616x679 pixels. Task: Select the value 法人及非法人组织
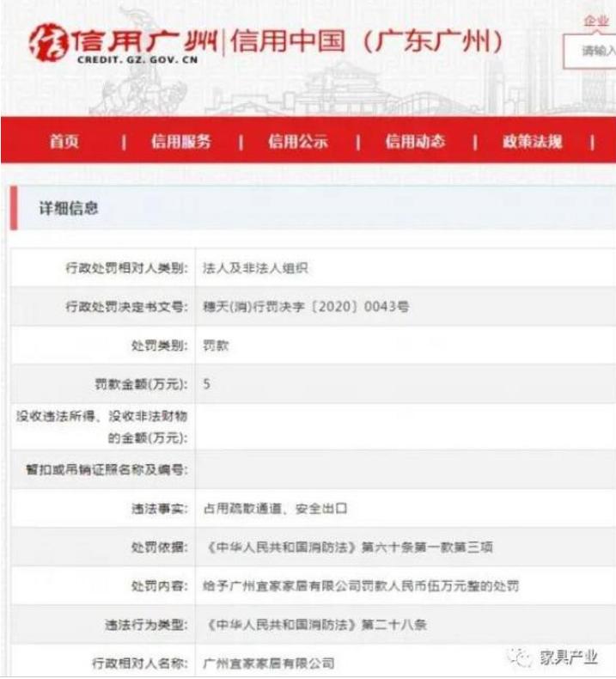[x=255, y=268]
